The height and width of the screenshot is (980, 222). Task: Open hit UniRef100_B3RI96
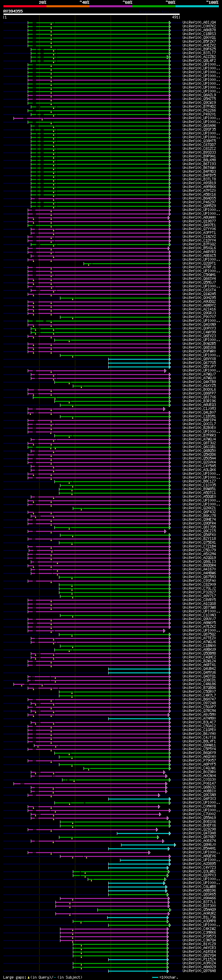(199, 400)
